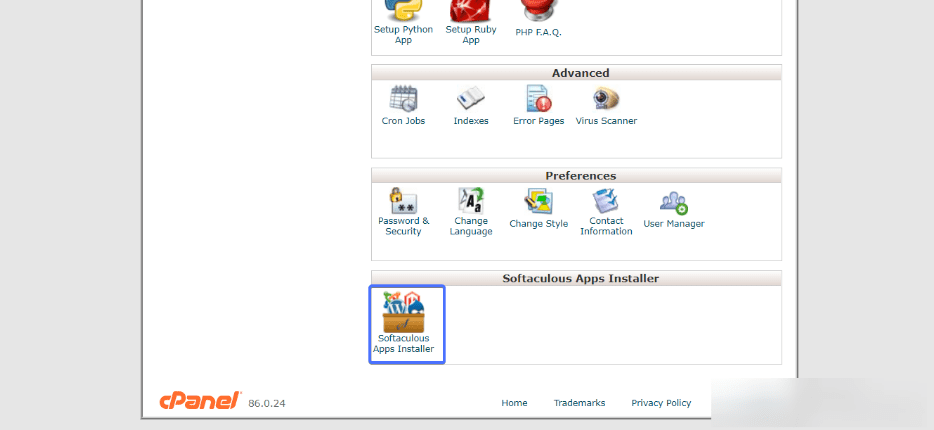The width and height of the screenshot is (934, 430).
Task: Open the Password & Security text link
Action: tap(403, 226)
